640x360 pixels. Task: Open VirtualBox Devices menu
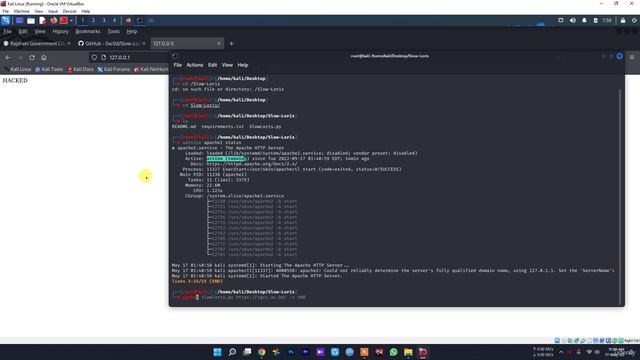[69, 11]
